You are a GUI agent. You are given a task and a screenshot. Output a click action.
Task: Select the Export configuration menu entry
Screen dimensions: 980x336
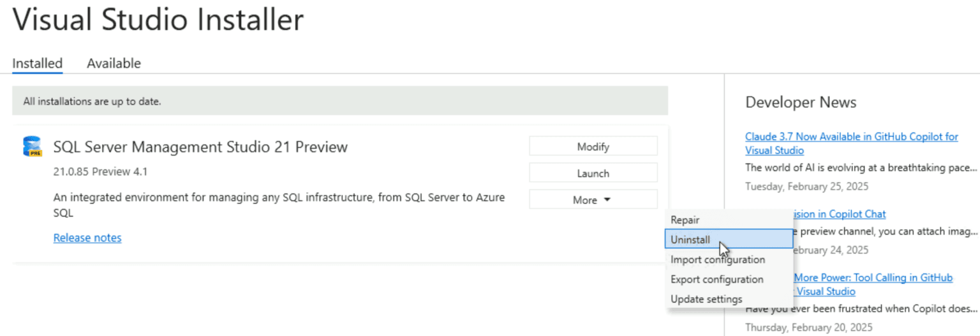(716, 279)
